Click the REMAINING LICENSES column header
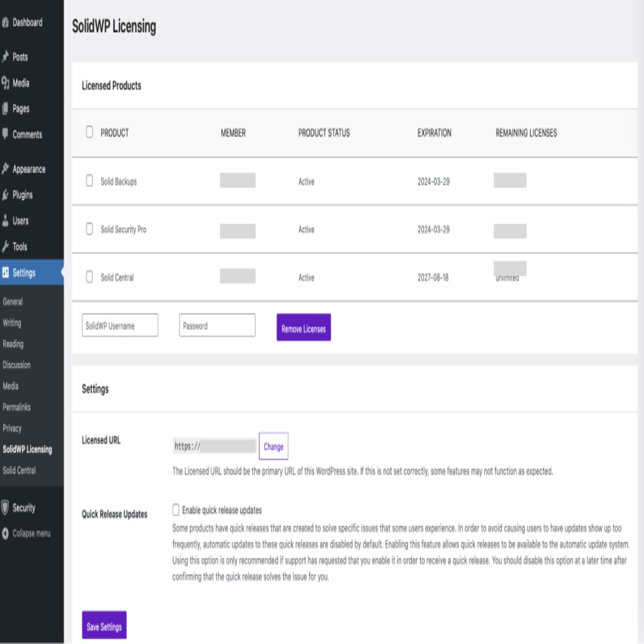644x644 pixels. point(526,133)
